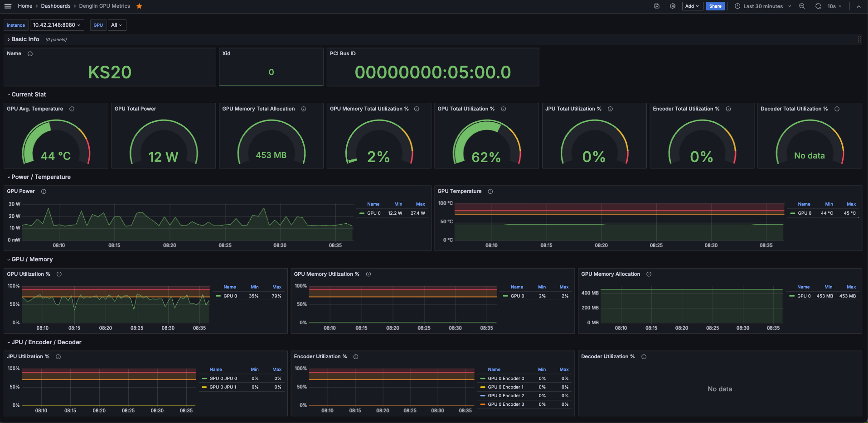This screenshot has height=423, width=868.
Task: Open the 10s refresh interval dropdown
Action: 834,6
